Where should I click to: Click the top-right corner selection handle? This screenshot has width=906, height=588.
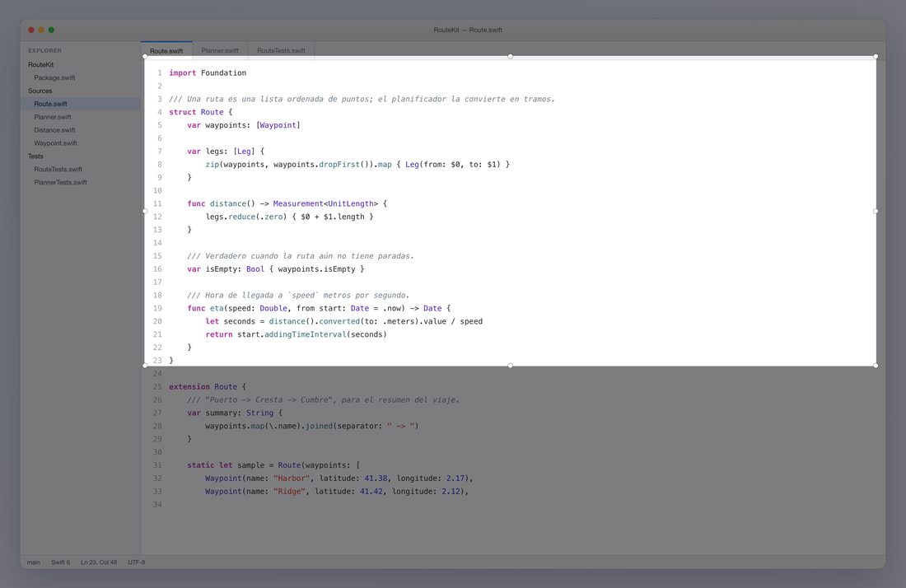(x=876, y=56)
